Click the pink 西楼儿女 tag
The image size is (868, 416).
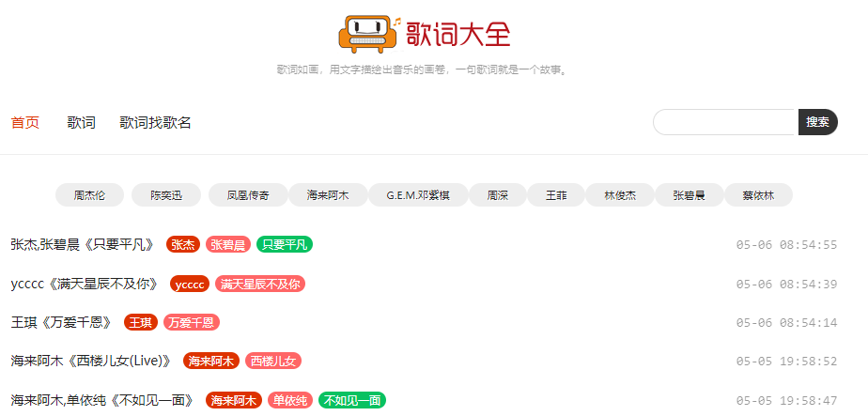click(273, 362)
